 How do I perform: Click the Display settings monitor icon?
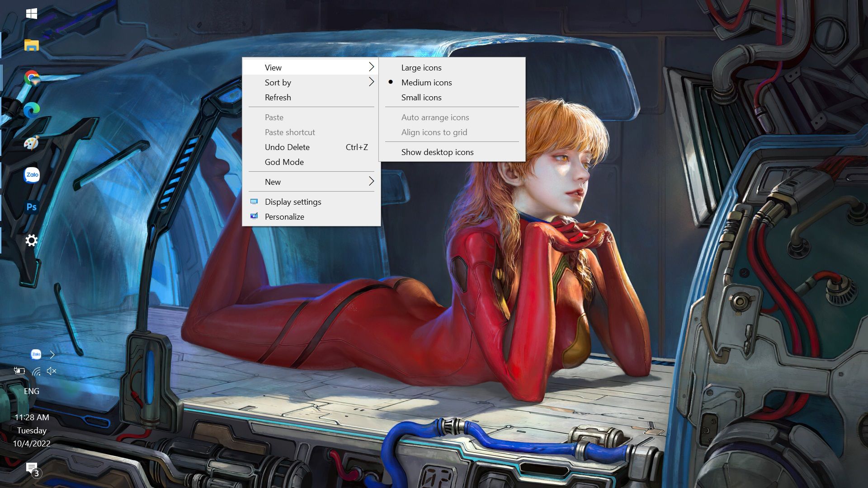click(254, 202)
